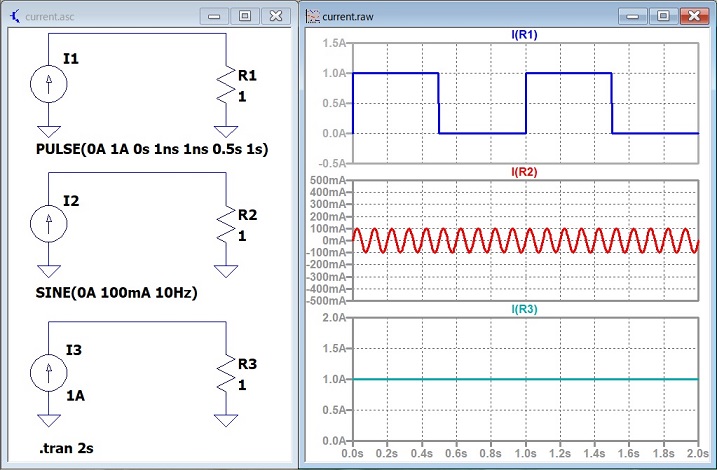
Task: Click the R2 component name label
Action: pyautogui.click(x=247, y=214)
